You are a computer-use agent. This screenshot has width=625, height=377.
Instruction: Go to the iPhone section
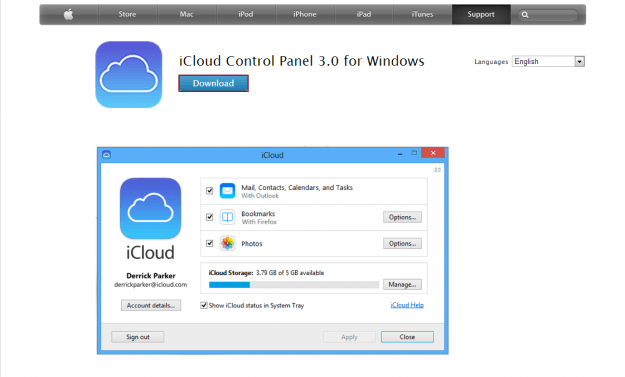[305, 14]
